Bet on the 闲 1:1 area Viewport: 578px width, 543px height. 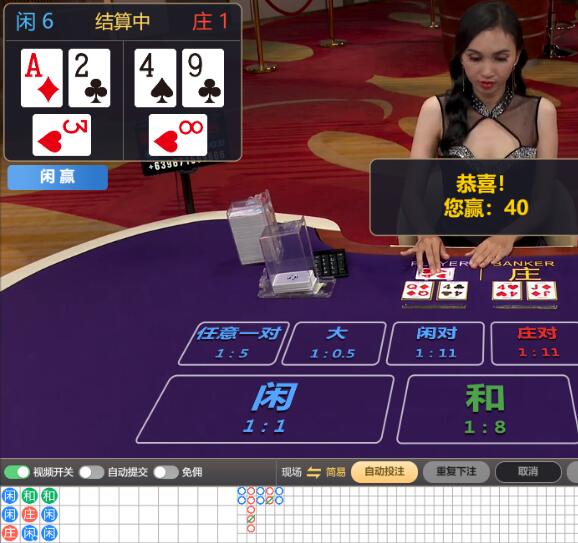tap(265, 409)
